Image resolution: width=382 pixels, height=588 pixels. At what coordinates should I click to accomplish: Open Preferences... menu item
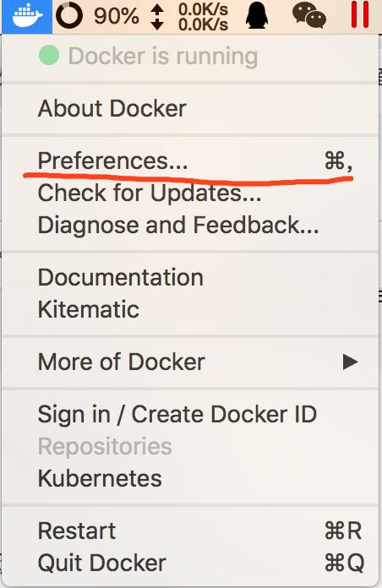click(190, 161)
